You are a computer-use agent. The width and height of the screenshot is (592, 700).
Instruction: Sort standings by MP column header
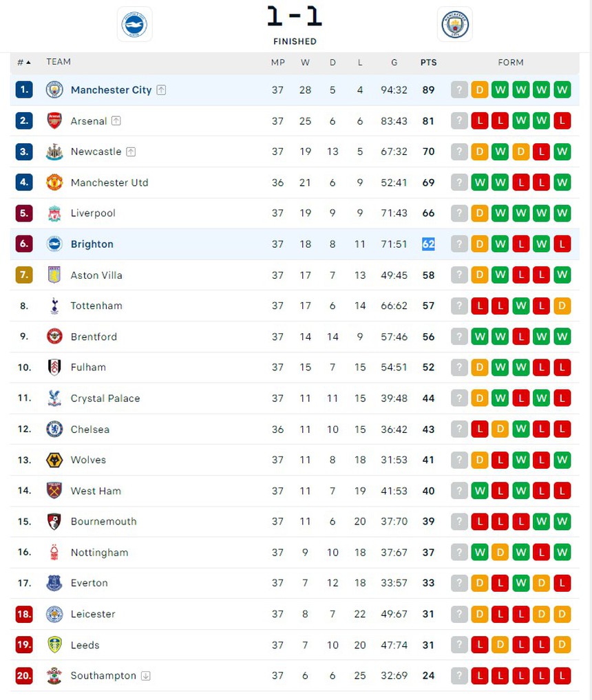(277, 63)
